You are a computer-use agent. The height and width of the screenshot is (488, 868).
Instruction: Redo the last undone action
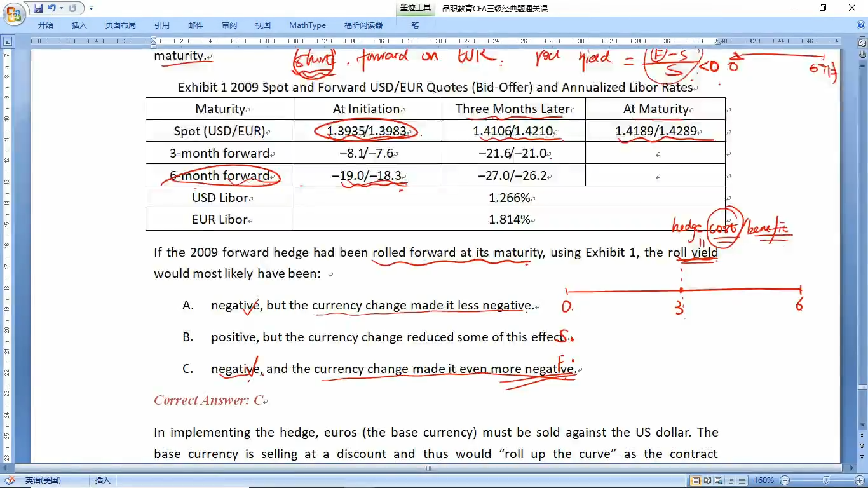point(72,8)
